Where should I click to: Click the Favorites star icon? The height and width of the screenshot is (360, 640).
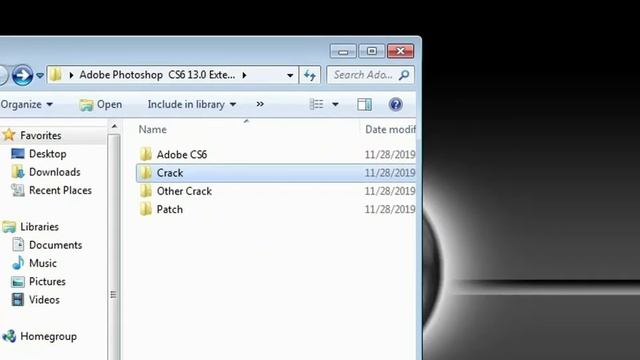click(x=9, y=135)
